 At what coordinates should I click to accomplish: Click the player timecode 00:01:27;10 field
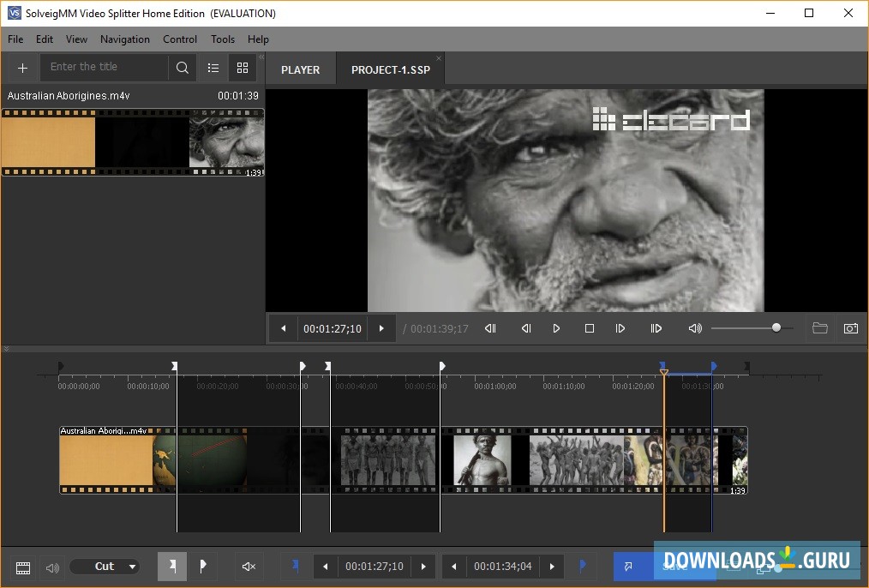(332, 328)
